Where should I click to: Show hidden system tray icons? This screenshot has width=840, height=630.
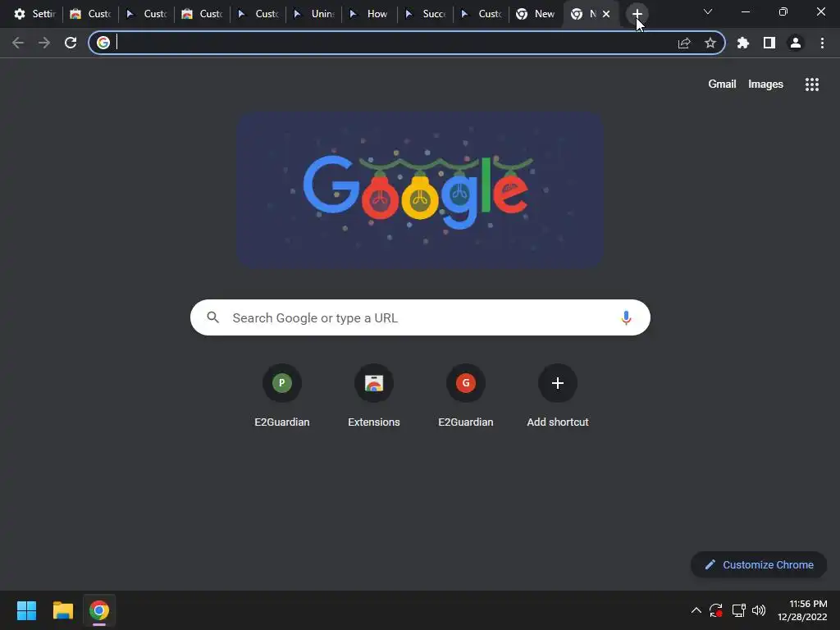[x=696, y=610]
